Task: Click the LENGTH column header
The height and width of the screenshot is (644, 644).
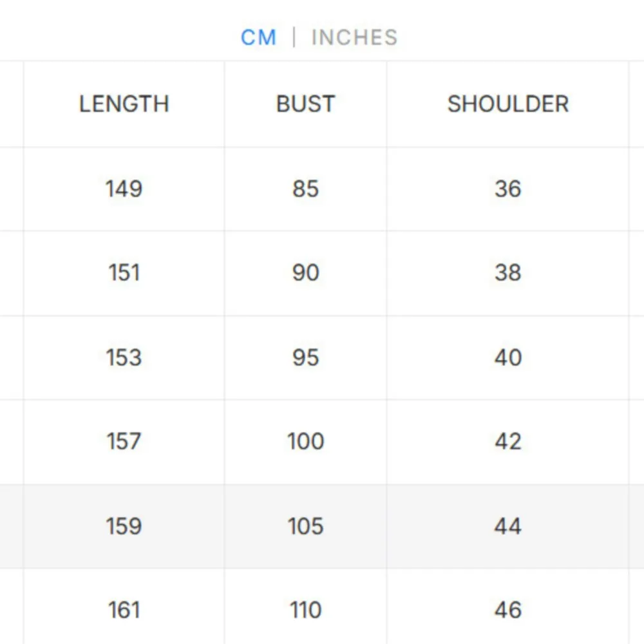Action: (124, 104)
